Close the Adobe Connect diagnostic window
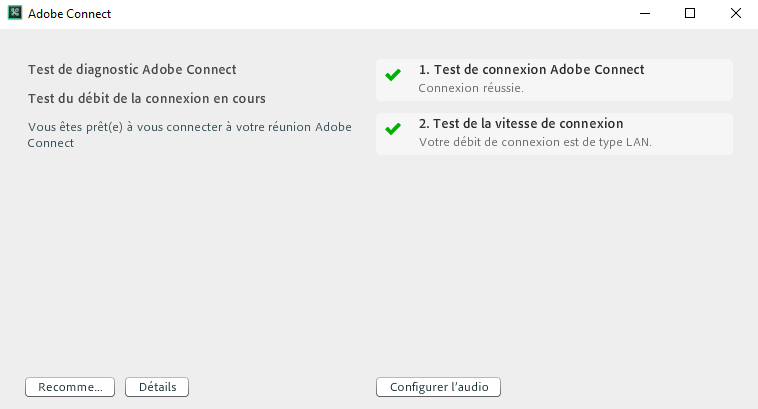The image size is (758, 409). point(735,14)
